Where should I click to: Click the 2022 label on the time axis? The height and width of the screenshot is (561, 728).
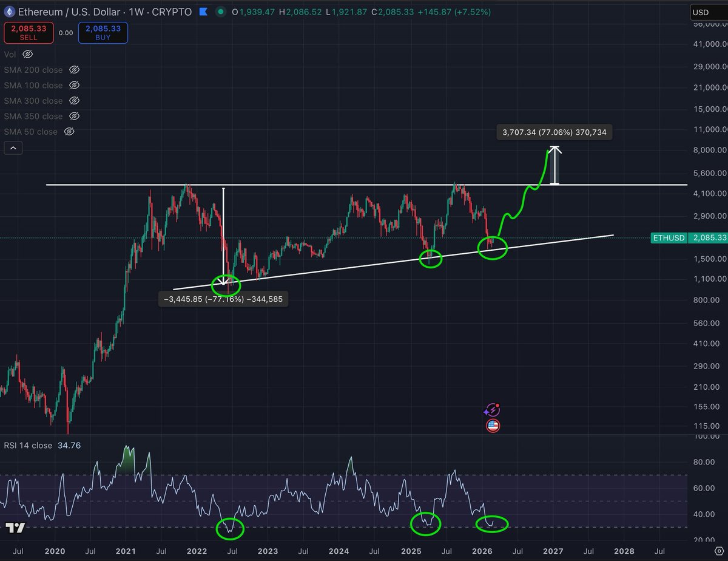197,551
